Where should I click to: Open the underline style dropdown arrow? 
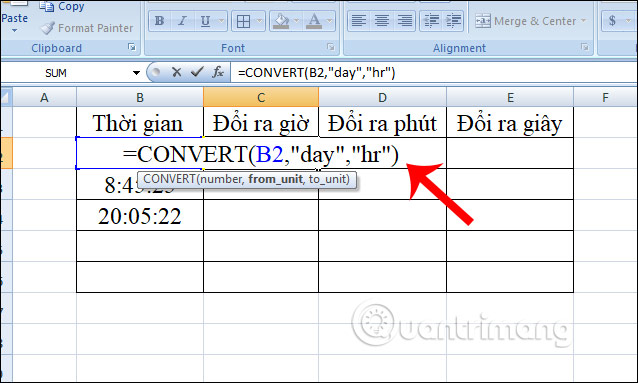(221, 21)
